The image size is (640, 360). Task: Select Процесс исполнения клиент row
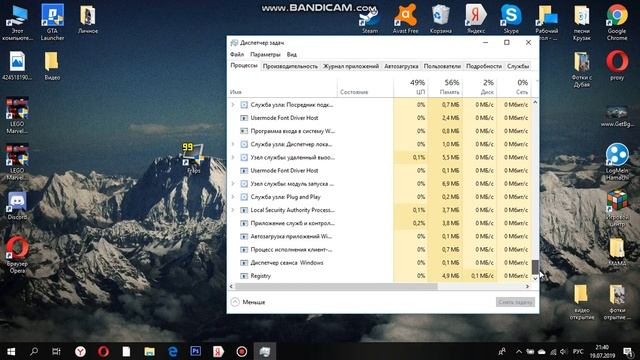(x=380, y=249)
